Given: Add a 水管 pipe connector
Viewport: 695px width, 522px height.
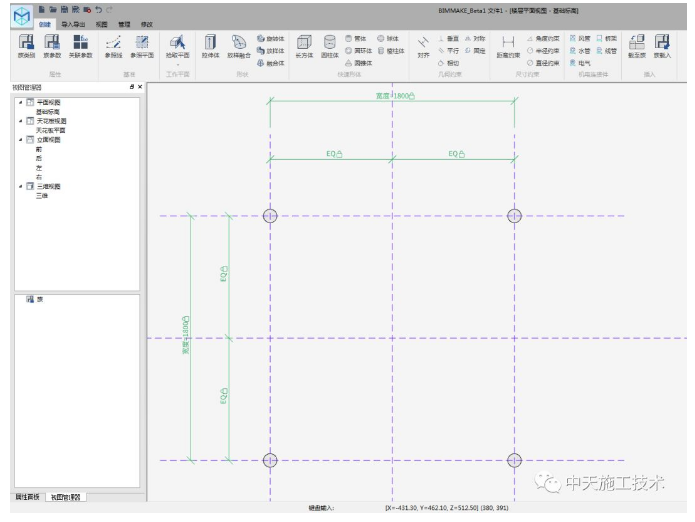Looking at the screenshot, I should (x=580, y=51).
